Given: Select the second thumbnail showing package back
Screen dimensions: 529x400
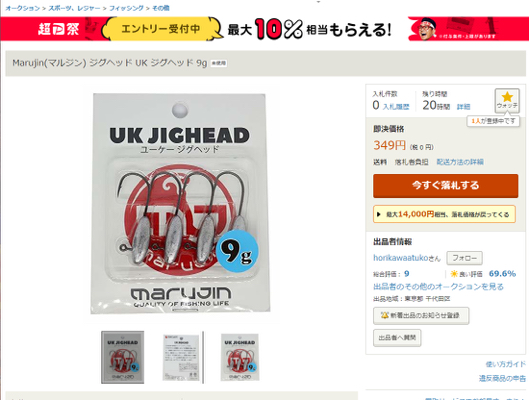Looking at the screenshot, I should pyautogui.click(x=181, y=358).
